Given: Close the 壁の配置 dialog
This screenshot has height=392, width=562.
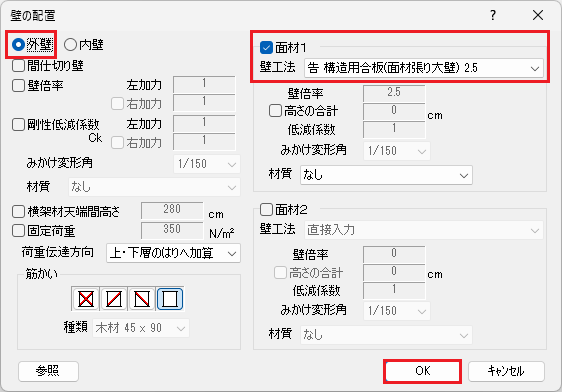Looking at the screenshot, I should [x=538, y=15].
